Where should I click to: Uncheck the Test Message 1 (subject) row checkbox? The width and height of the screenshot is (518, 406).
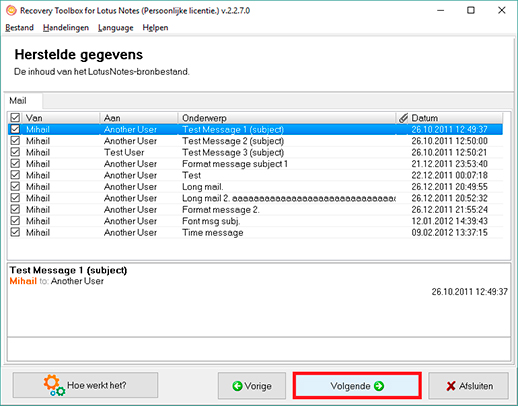[15, 129]
